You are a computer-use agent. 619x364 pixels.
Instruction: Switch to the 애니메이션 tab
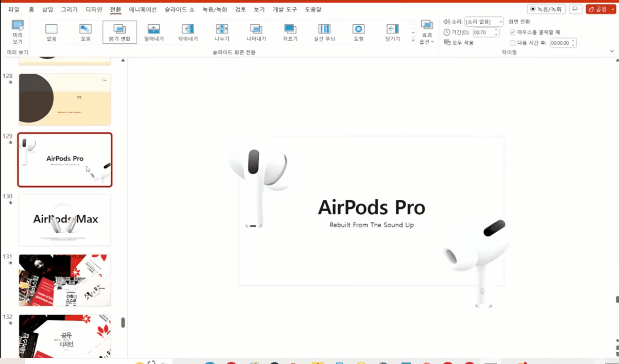tap(143, 10)
